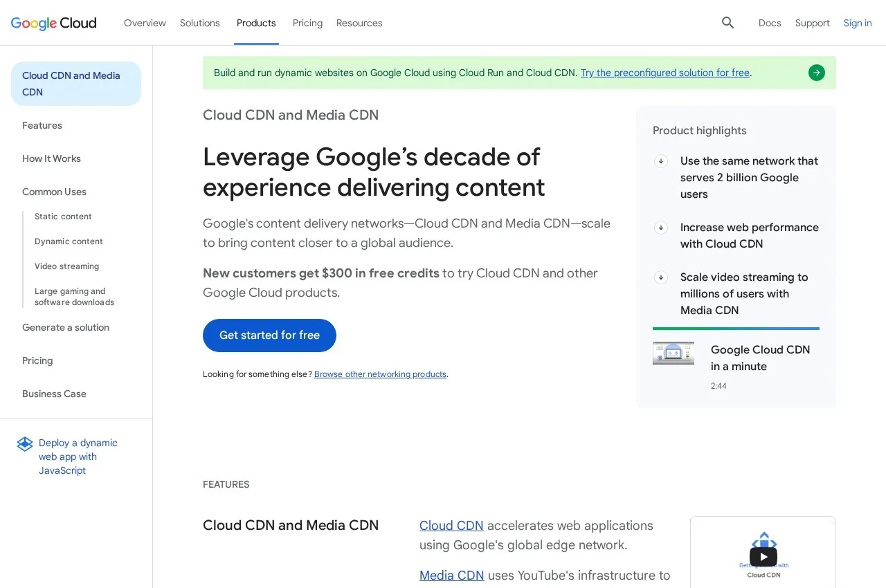This screenshot has height=588, width=886.
Task: Select 'Cloud CDN and Media CDN' sidebar item
Action: pos(76,84)
